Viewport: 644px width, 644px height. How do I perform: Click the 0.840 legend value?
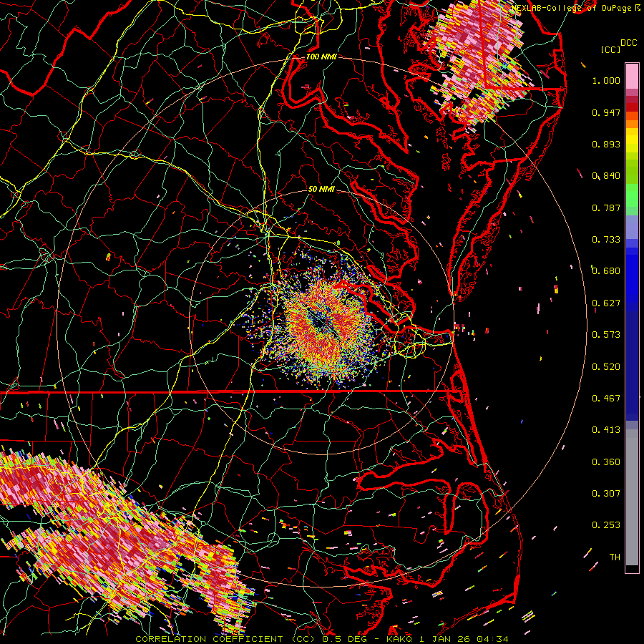[x=606, y=176]
